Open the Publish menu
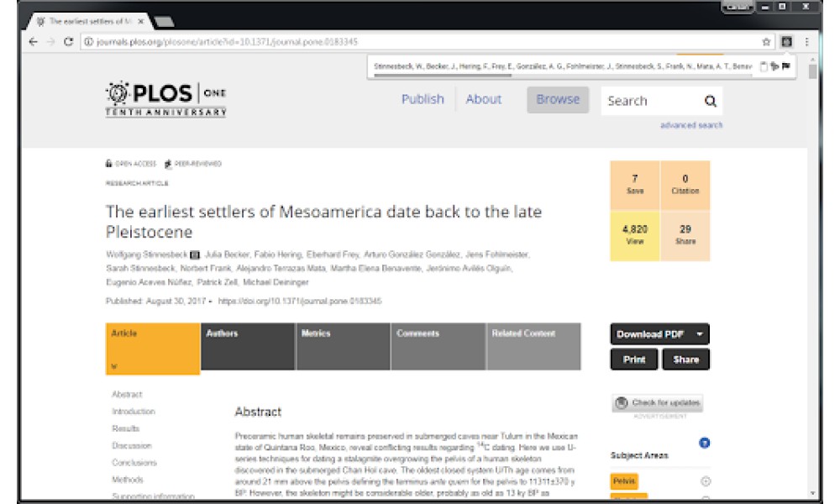This screenshot has height=504, width=840. pyautogui.click(x=423, y=100)
